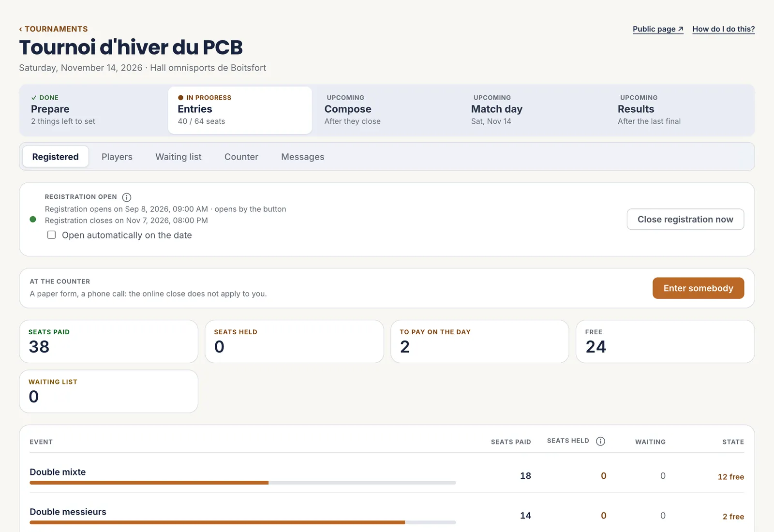The image size is (774, 532).
Task: Open the Prepare step marked Done
Action: [x=93, y=110]
